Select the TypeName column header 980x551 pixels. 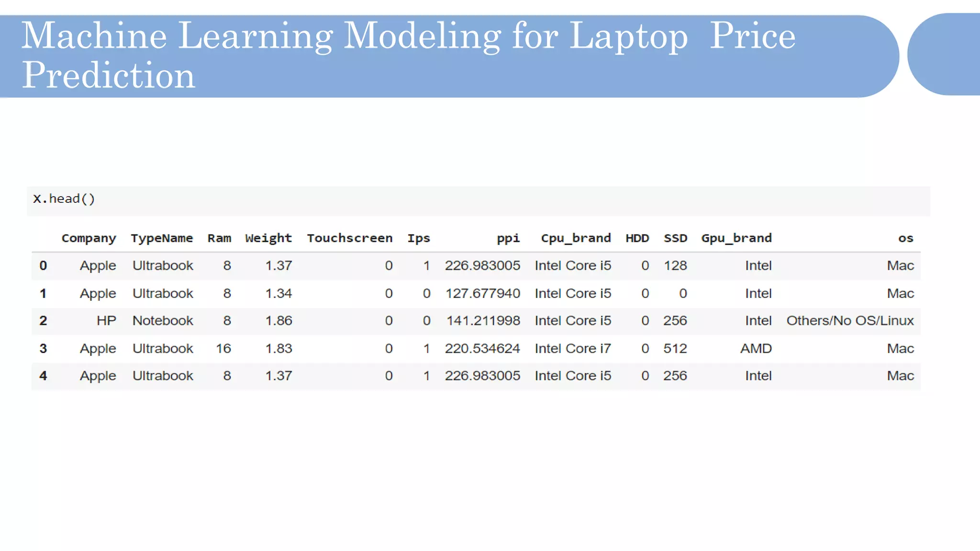[x=162, y=238]
